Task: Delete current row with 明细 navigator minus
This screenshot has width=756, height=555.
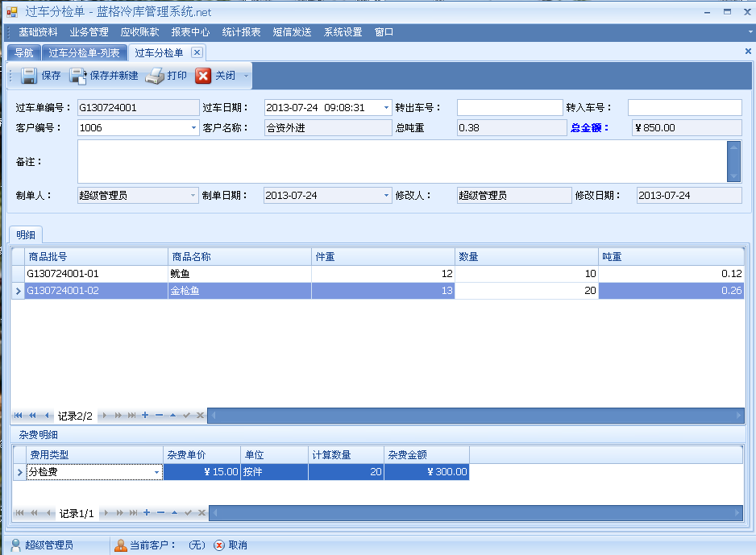Action: (159, 416)
